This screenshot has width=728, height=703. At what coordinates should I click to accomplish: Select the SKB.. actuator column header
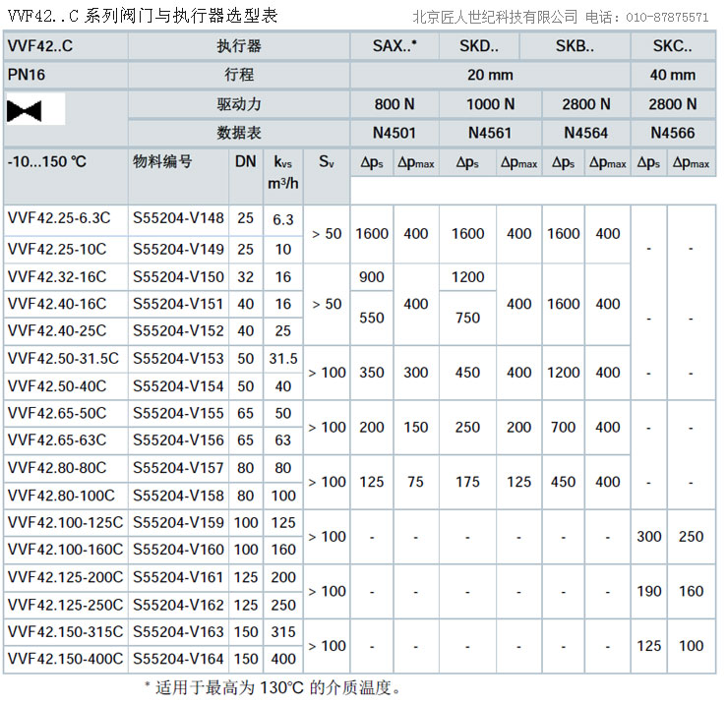pos(575,46)
